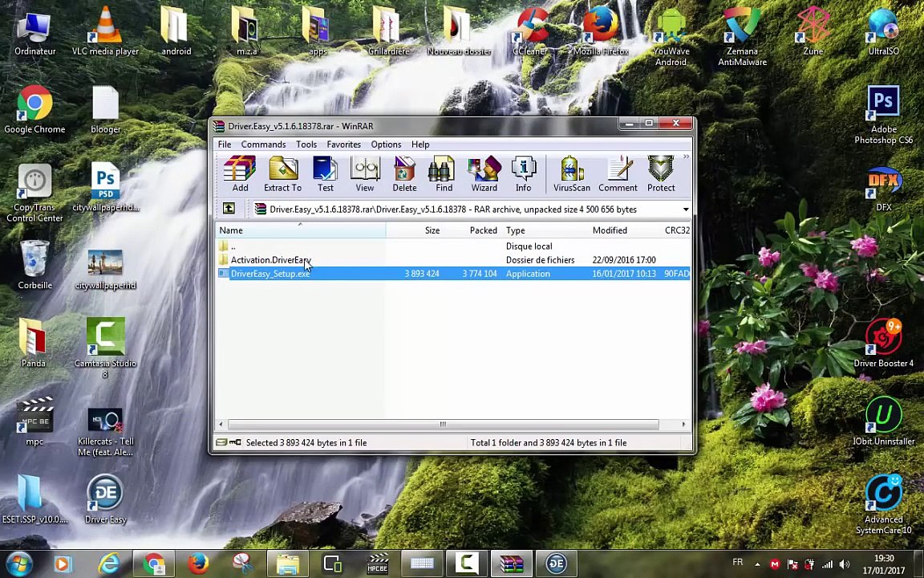Select Google Chrome desktop shortcut

coord(34,110)
